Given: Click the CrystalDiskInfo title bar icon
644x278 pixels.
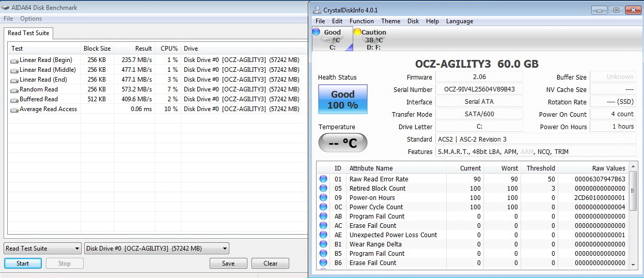Looking at the screenshot, I should click(317, 10).
